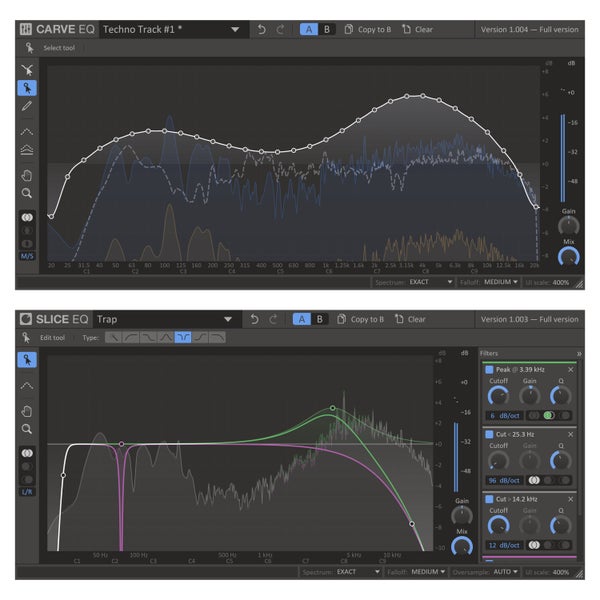Switch to state B in Slice EQ
The height and width of the screenshot is (600, 600).
[320, 319]
